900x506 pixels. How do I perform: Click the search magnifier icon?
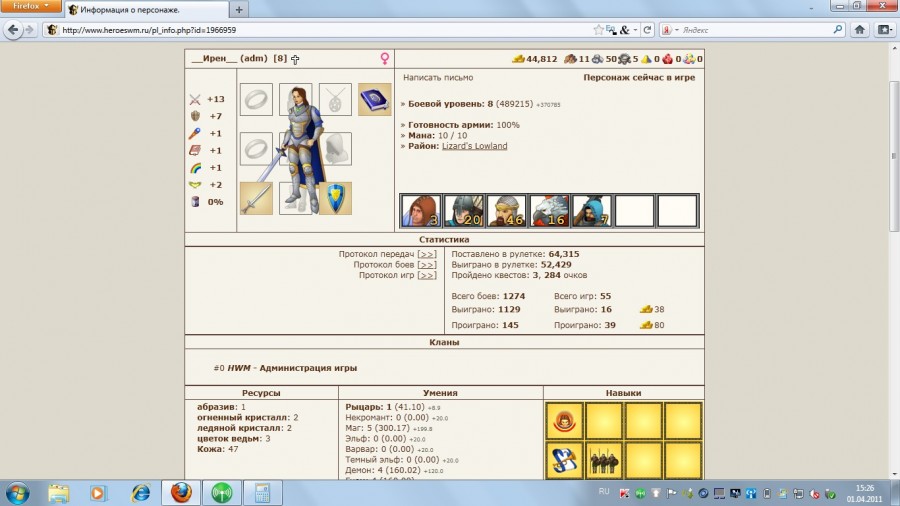838,29
